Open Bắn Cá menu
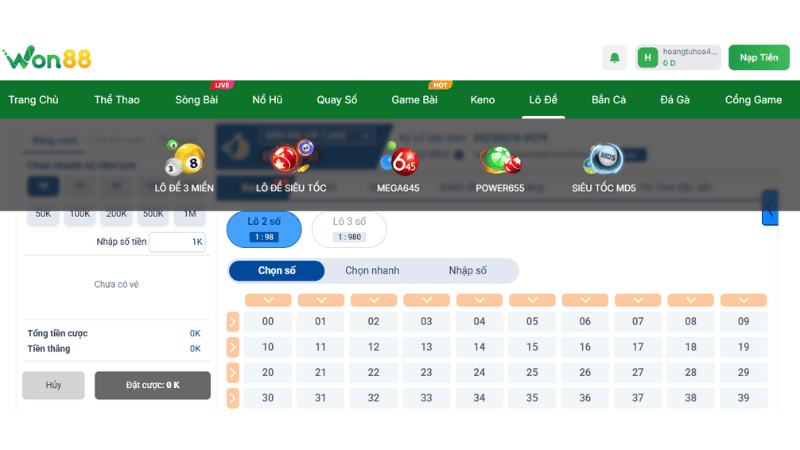Screen dimensions: 800x450 tap(609, 99)
